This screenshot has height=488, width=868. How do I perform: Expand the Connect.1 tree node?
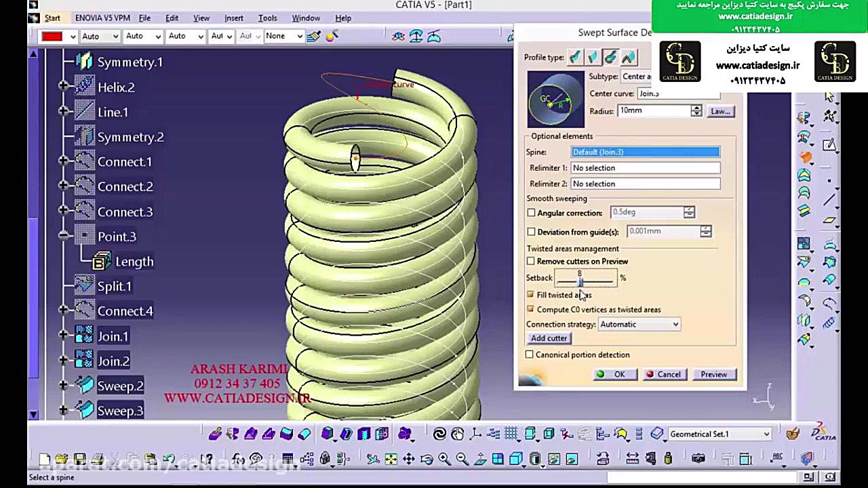click(63, 161)
